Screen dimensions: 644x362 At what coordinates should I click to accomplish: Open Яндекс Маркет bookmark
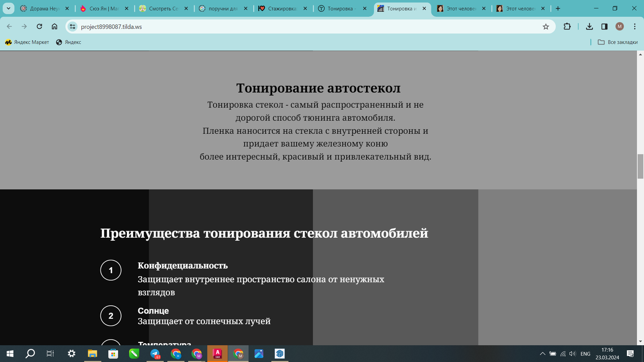pyautogui.click(x=27, y=42)
